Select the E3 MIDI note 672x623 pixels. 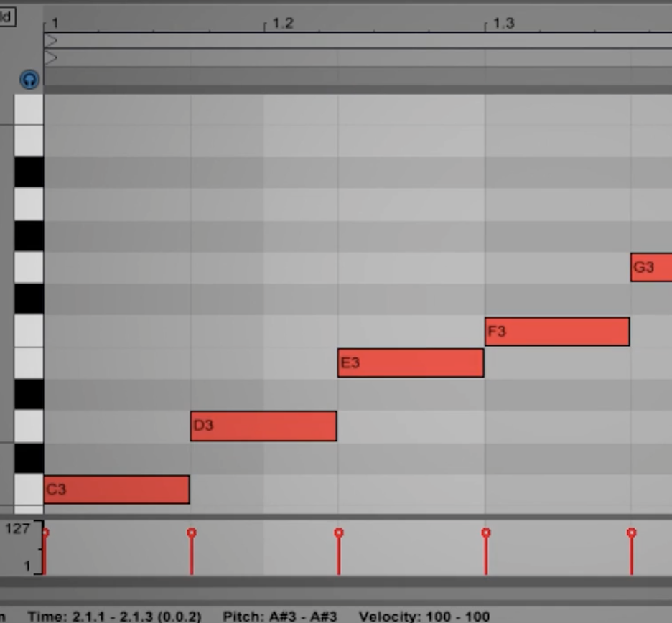[x=411, y=363]
